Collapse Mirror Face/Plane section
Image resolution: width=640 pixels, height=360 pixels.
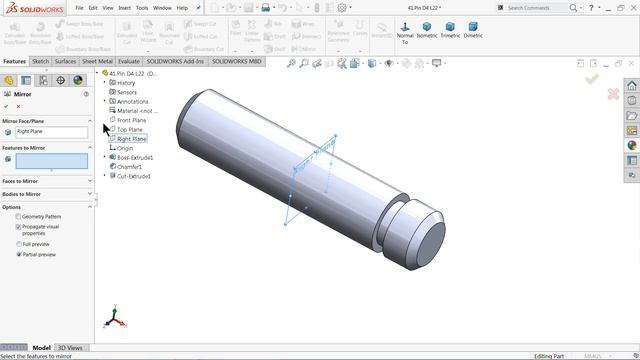click(90, 121)
